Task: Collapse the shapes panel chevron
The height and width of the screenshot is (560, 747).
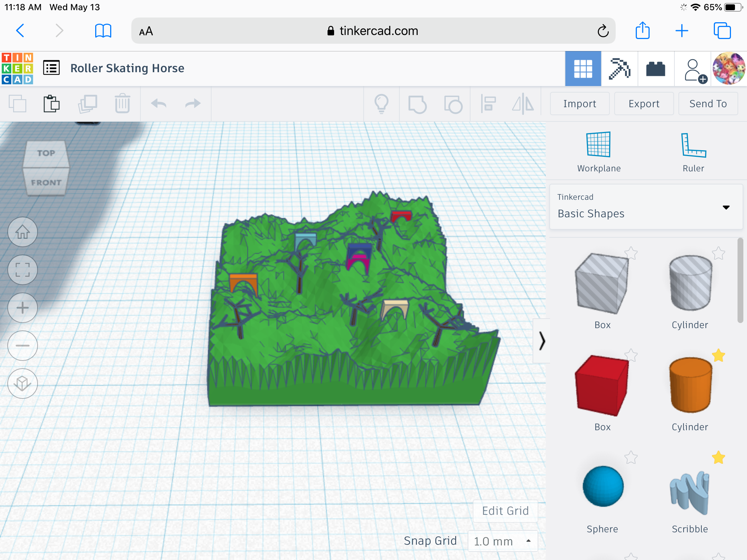Action: point(542,341)
